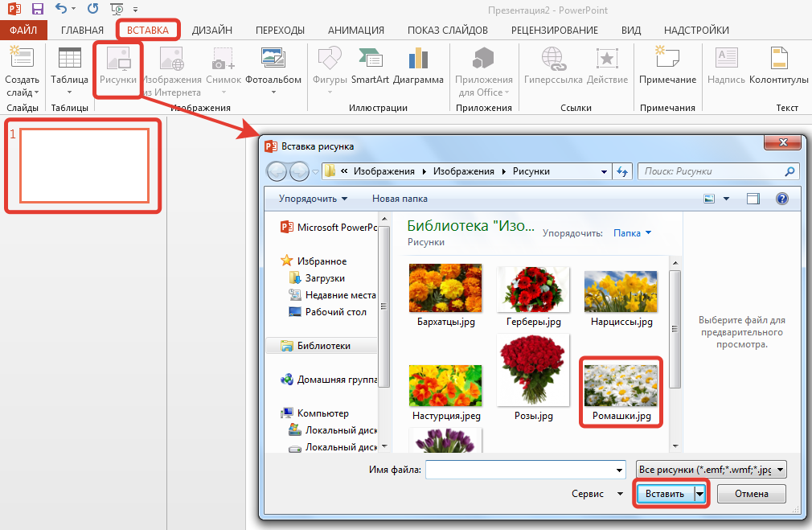Select the Ромашки.jpg thumbnail

click(x=621, y=386)
